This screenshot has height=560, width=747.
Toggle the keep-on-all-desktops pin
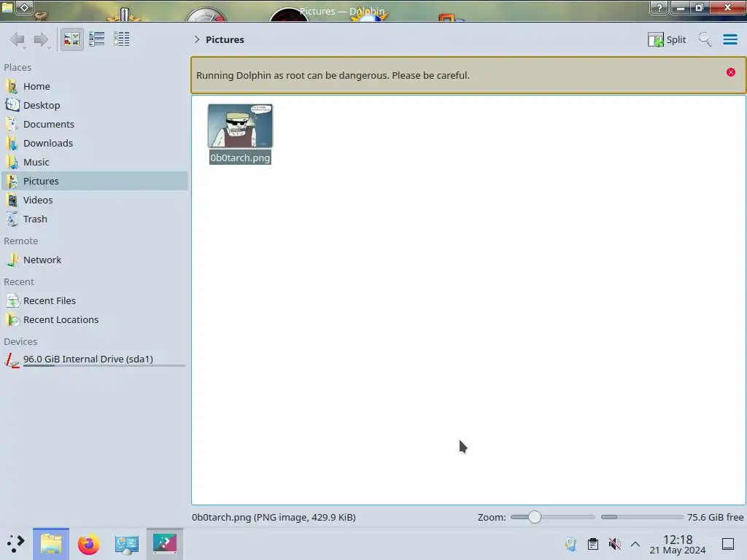[25, 7]
